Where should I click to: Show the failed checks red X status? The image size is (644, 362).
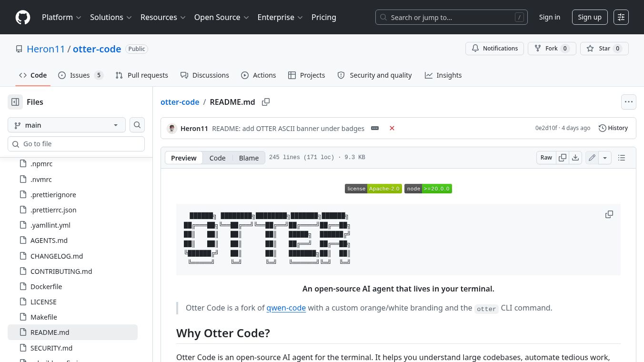click(392, 128)
